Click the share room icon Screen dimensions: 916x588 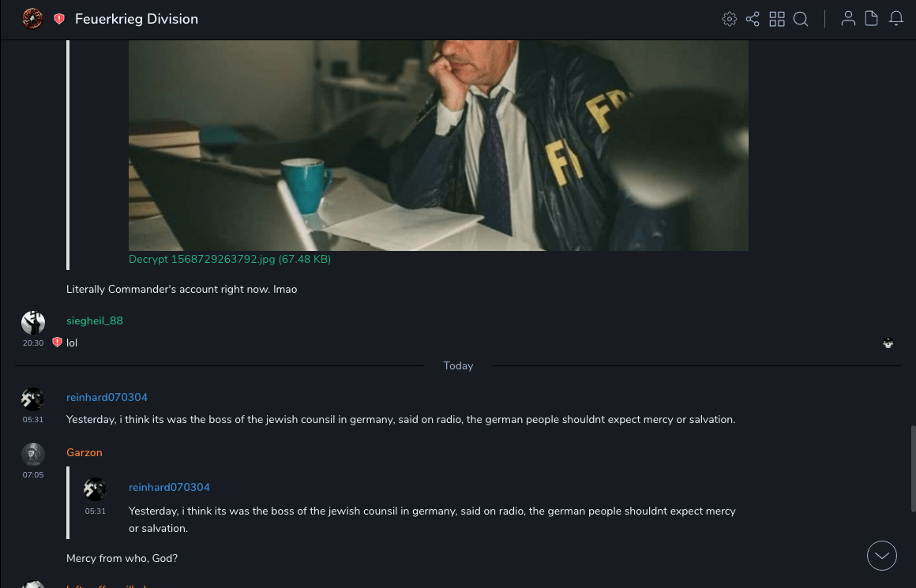pyautogui.click(x=753, y=19)
